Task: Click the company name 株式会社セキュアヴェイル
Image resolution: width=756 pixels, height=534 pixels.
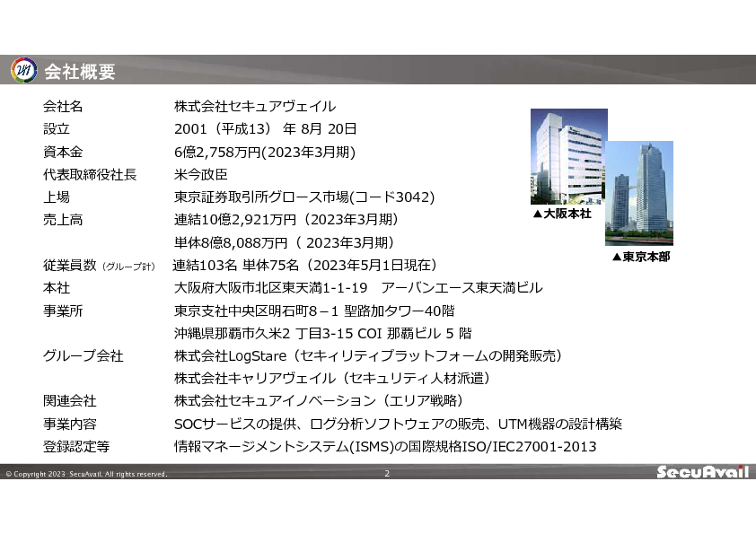Action: point(255,107)
